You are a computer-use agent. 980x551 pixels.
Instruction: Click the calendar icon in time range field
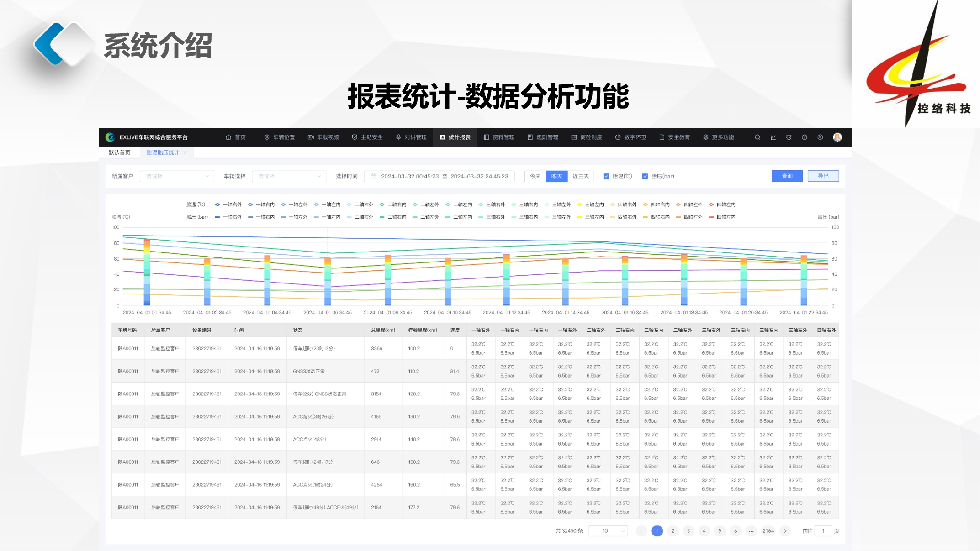373,176
